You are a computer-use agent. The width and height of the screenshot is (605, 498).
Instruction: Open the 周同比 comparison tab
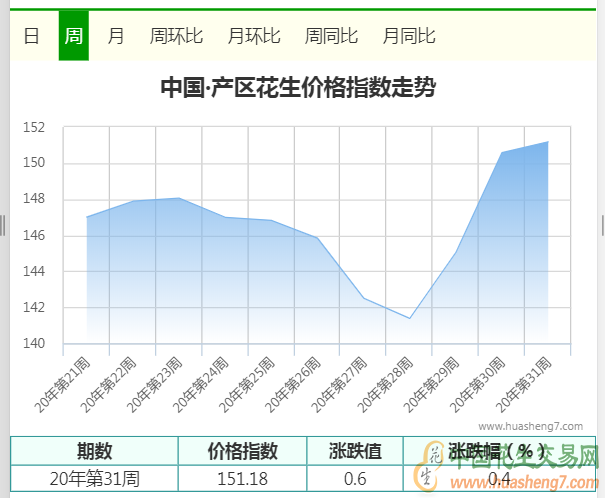coord(331,36)
